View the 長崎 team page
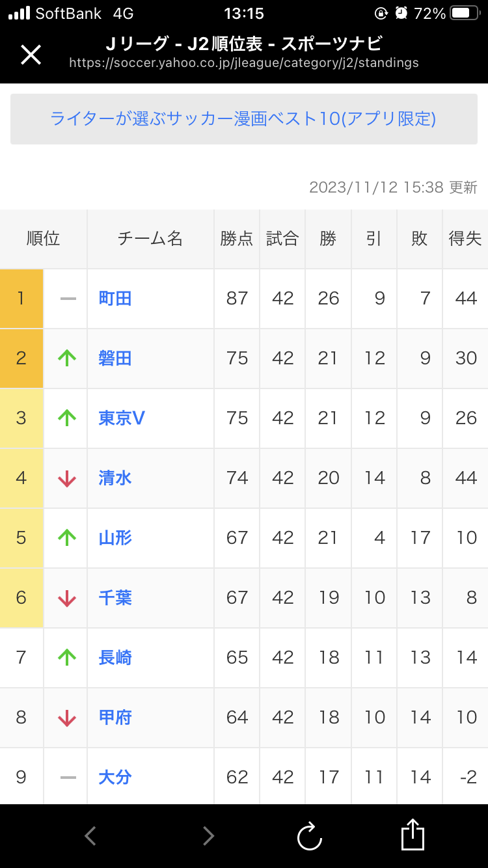Image resolution: width=488 pixels, height=868 pixels. tap(115, 658)
